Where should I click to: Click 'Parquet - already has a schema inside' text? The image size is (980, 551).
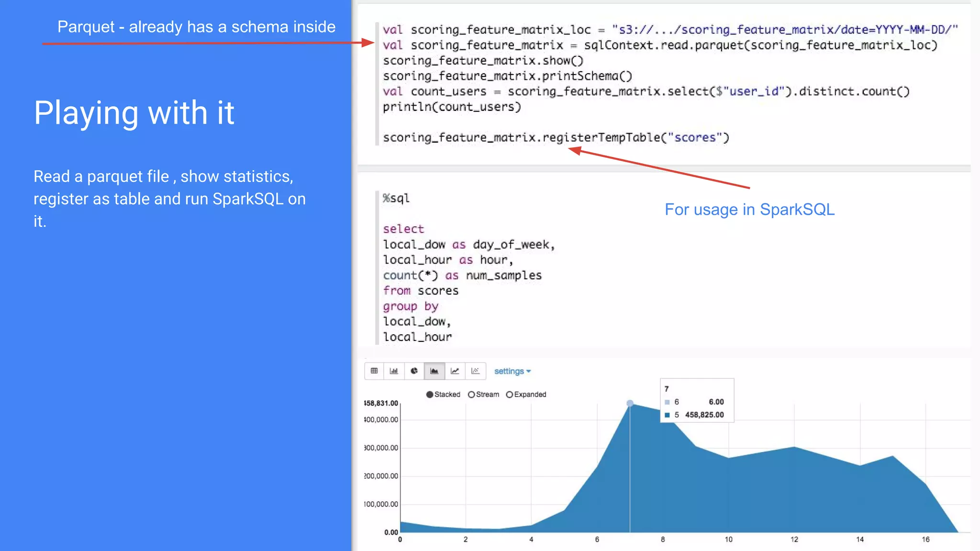(196, 27)
